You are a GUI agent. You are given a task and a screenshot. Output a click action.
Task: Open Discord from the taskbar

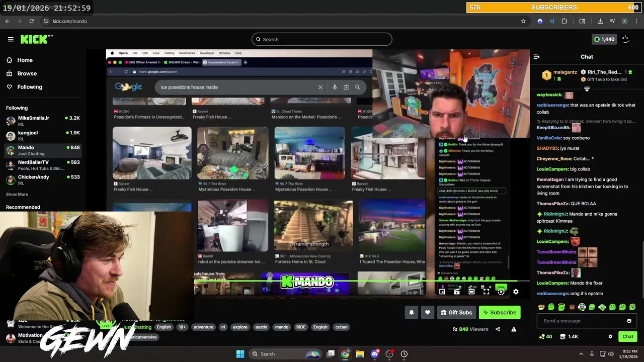click(x=374, y=354)
